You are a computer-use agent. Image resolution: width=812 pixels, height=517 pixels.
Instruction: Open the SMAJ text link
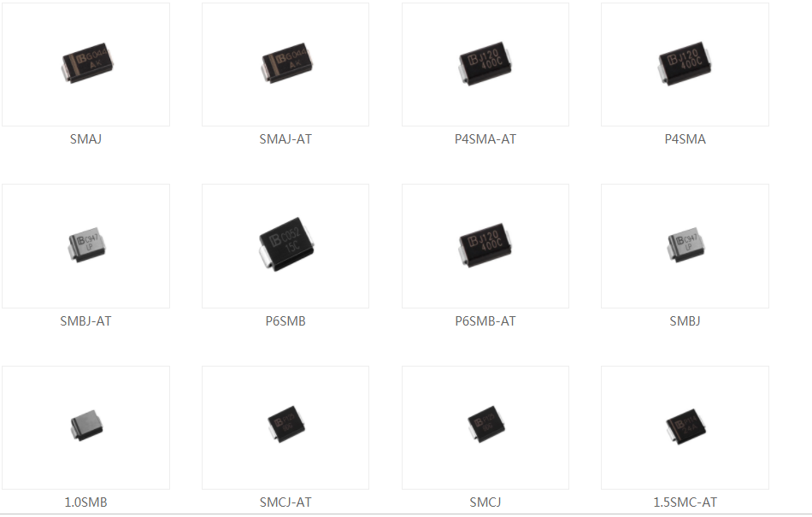tap(86, 139)
